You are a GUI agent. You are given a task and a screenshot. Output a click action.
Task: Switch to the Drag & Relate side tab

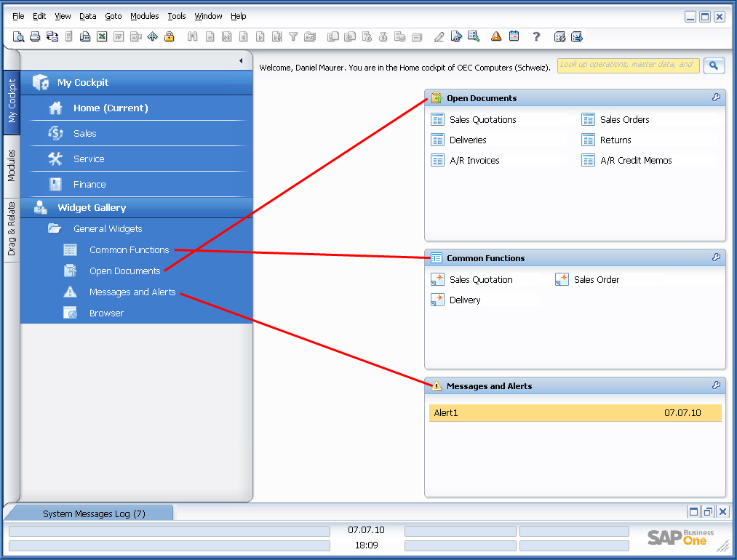point(12,229)
